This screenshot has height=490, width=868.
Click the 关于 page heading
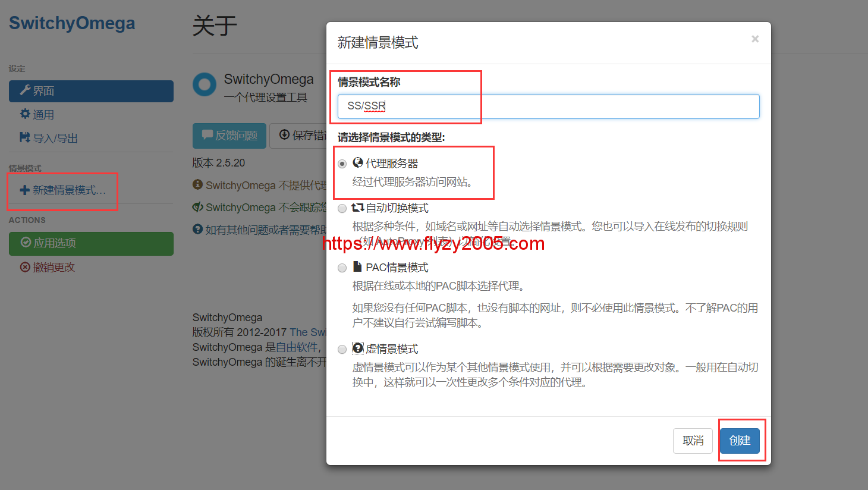click(x=215, y=26)
